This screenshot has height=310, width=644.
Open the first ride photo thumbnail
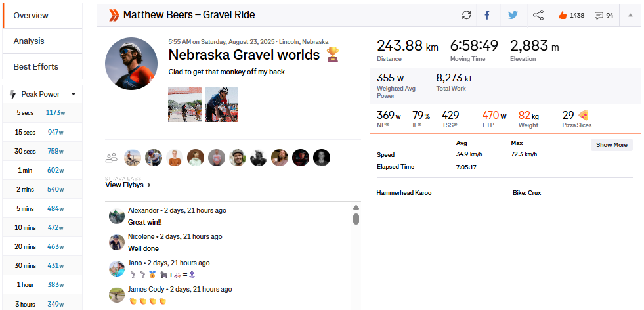click(x=185, y=104)
